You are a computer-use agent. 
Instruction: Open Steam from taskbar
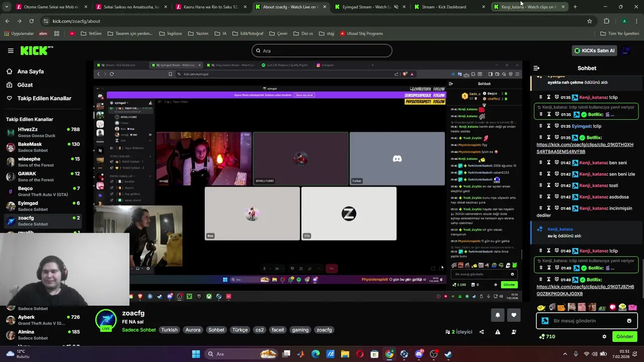(448, 354)
